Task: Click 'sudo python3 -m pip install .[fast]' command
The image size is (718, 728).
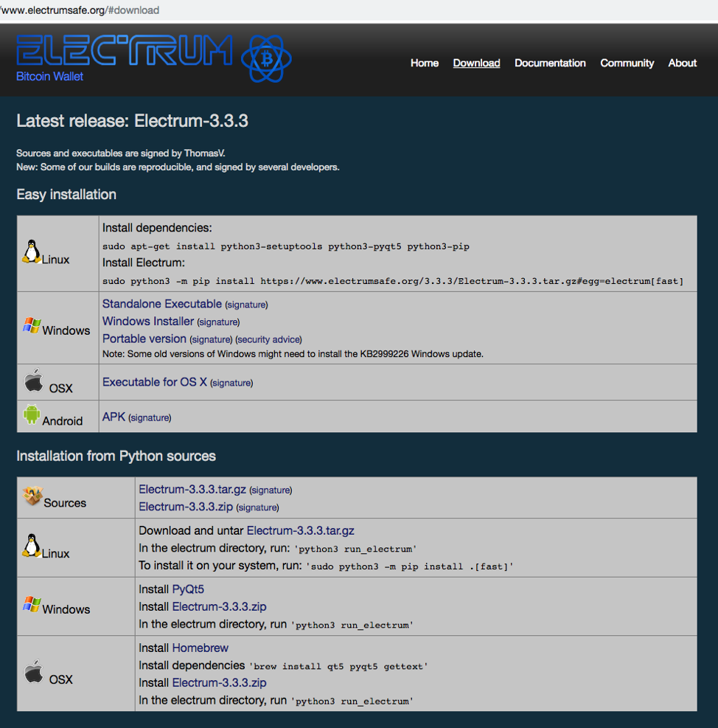Action: pos(410,567)
